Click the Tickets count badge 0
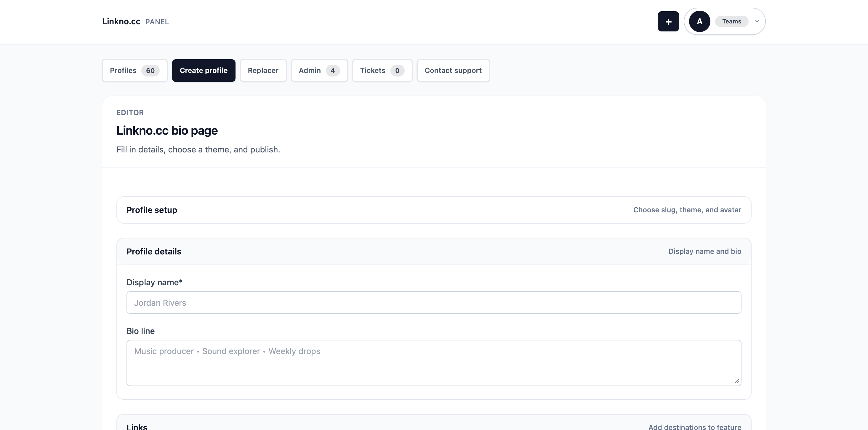868x430 pixels. [397, 71]
